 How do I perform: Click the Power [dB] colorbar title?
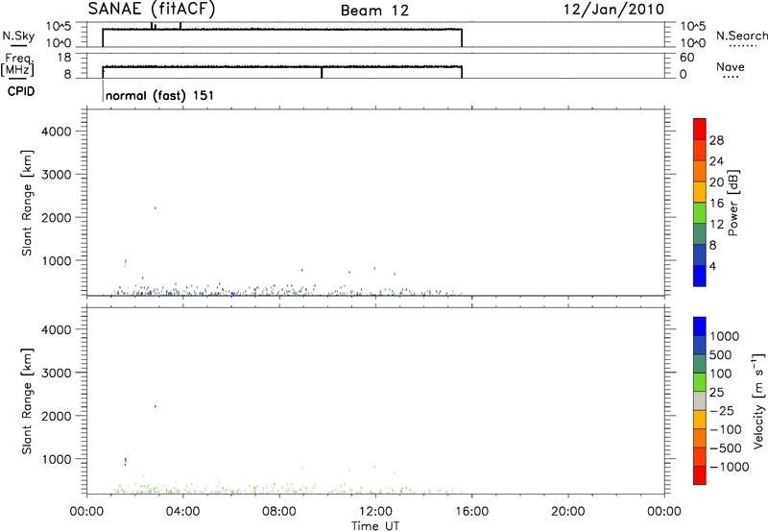[x=732, y=203]
